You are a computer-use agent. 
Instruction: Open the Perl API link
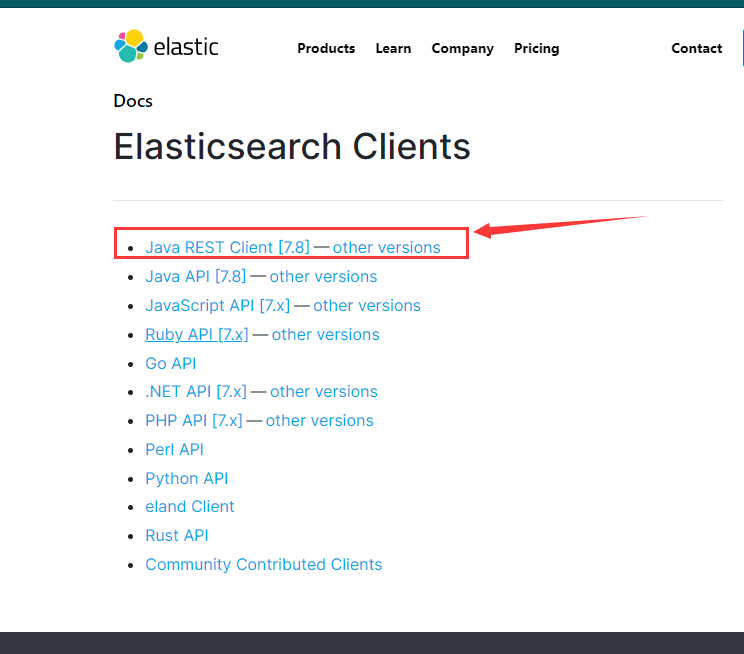pos(174,449)
